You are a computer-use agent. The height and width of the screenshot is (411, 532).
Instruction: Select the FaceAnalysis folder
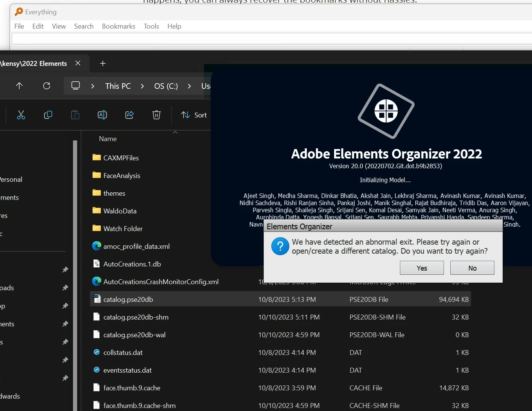point(122,176)
